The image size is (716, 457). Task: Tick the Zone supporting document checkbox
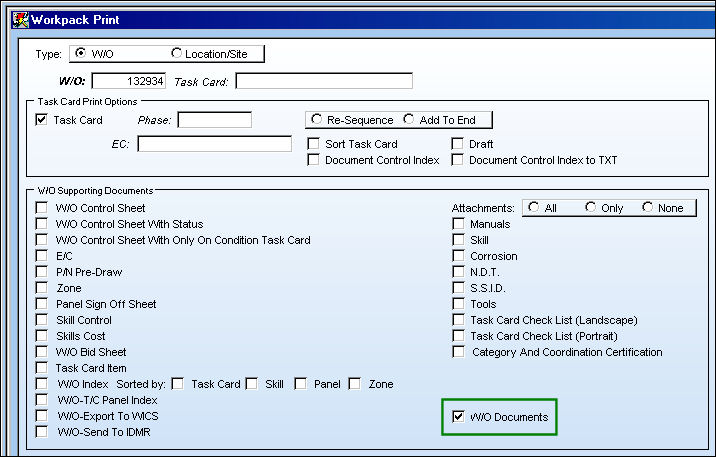point(42,288)
